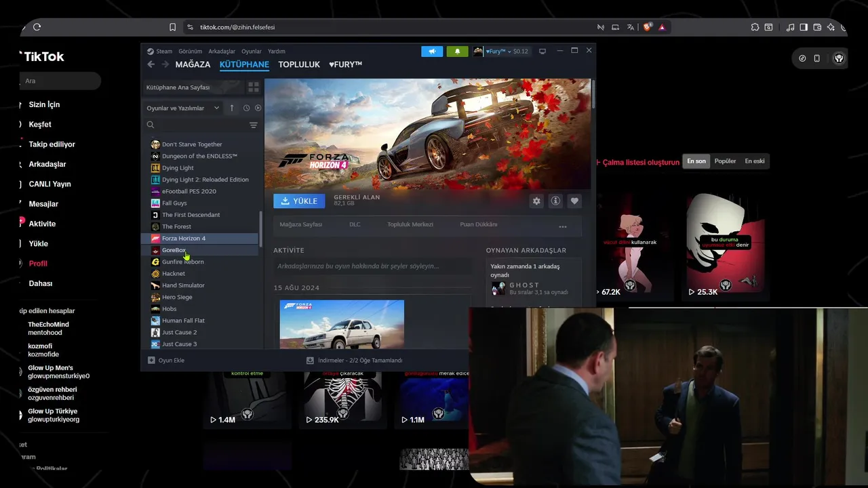Open the ♥FURY™ profile tab
The height and width of the screenshot is (488, 868).
click(x=345, y=64)
